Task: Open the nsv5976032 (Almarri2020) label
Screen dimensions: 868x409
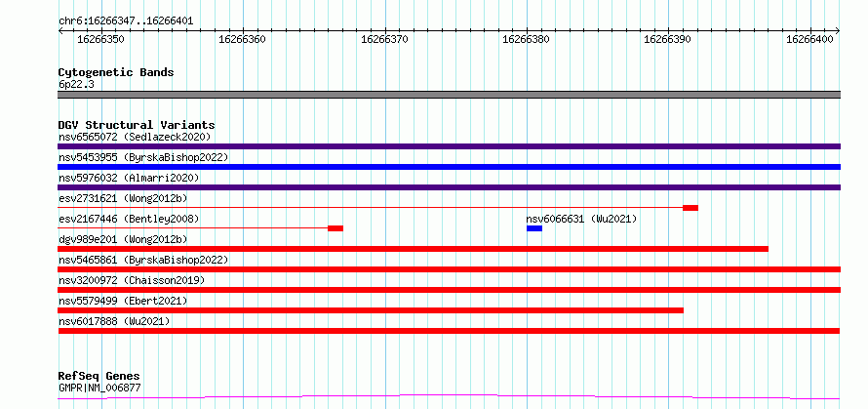Action: (129, 178)
